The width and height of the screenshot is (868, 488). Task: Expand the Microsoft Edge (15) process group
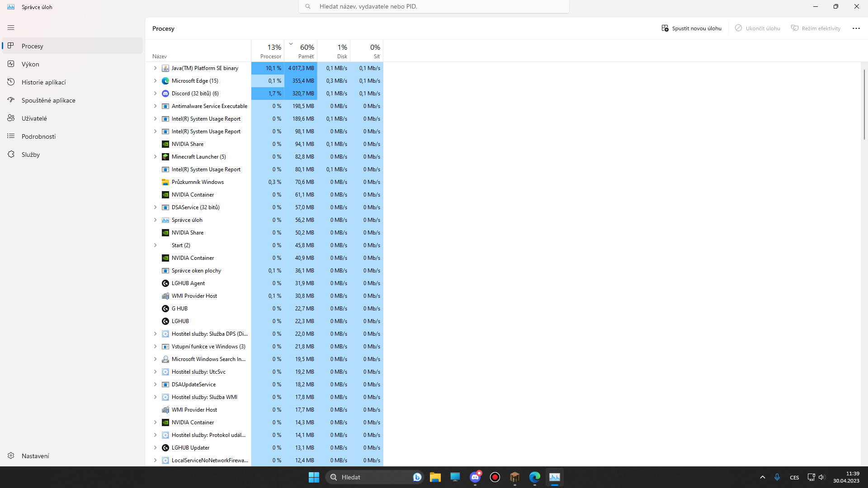[155, 81]
